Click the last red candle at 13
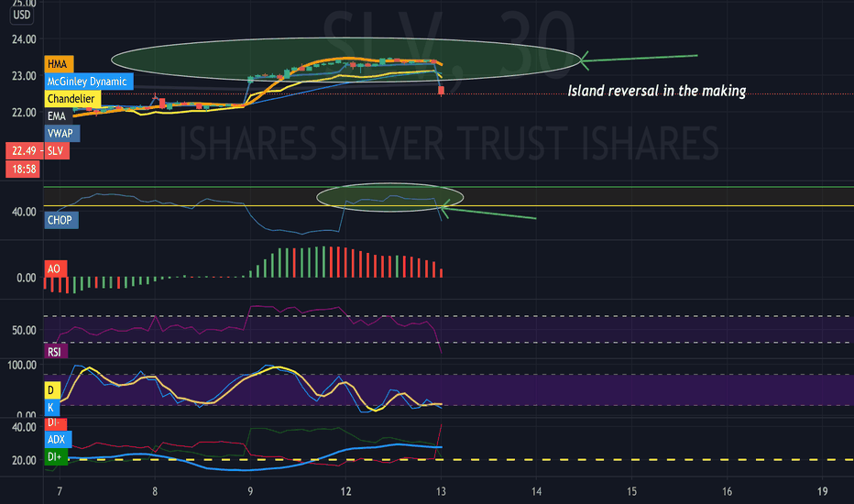The width and height of the screenshot is (854, 504). [x=441, y=91]
